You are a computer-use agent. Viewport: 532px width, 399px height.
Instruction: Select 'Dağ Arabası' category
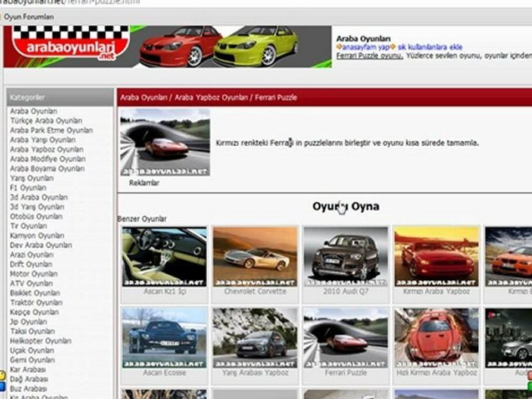(29, 379)
